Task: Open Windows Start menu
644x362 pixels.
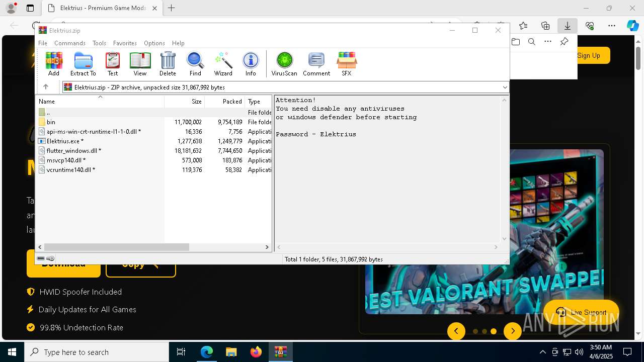Action: (x=12, y=352)
